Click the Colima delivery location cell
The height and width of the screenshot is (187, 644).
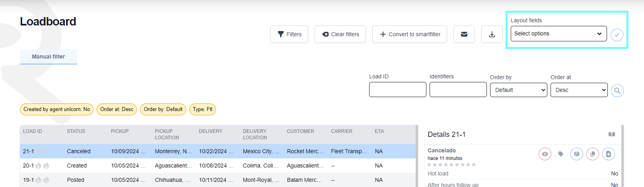pos(261,166)
